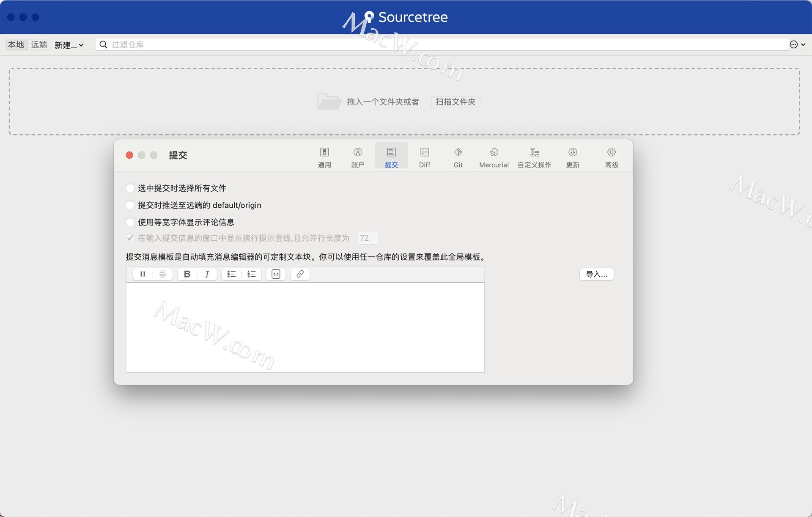
Task: Switch to the 本地 local repositories view
Action: [16, 44]
